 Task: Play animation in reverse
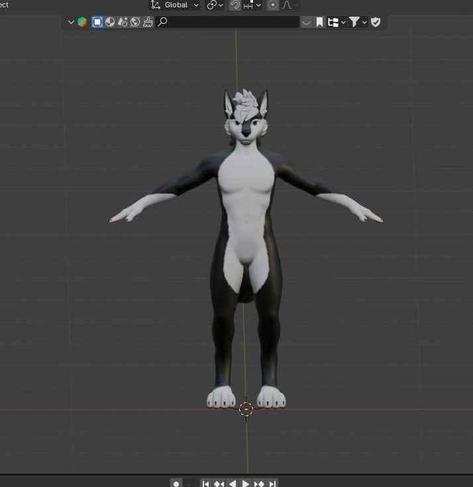point(233,483)
